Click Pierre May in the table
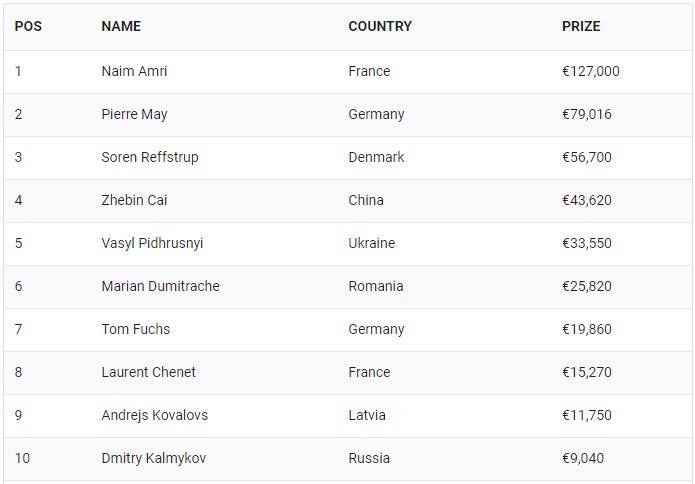Screen dimensions: 695x484 click(x=134, y=114)
